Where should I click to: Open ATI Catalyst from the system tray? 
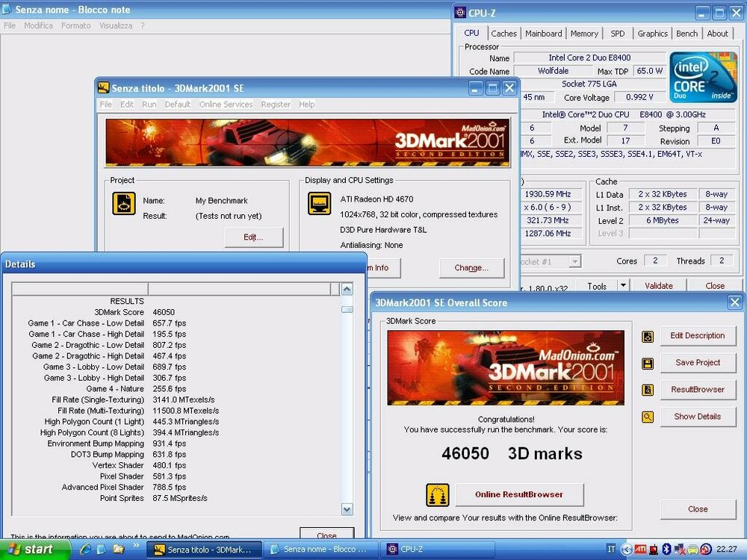[640, 550]
